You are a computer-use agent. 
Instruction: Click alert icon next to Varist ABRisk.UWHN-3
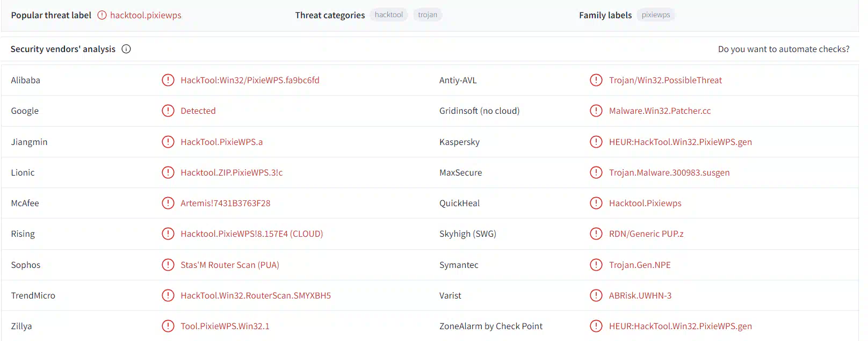[x=596, y=295]
